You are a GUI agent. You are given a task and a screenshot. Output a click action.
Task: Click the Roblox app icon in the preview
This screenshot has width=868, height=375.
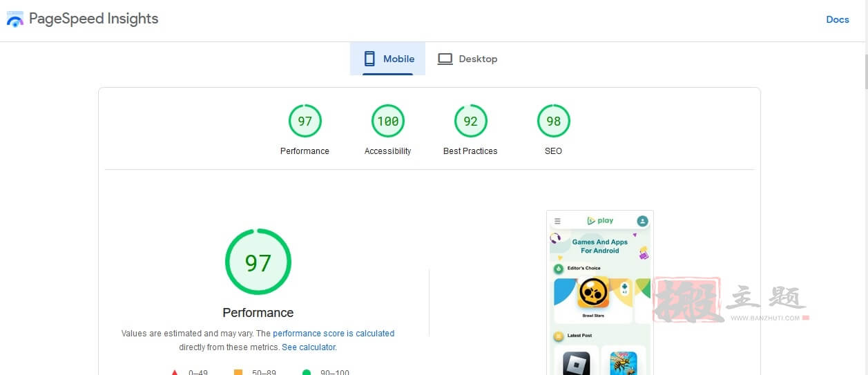(576, 363)
